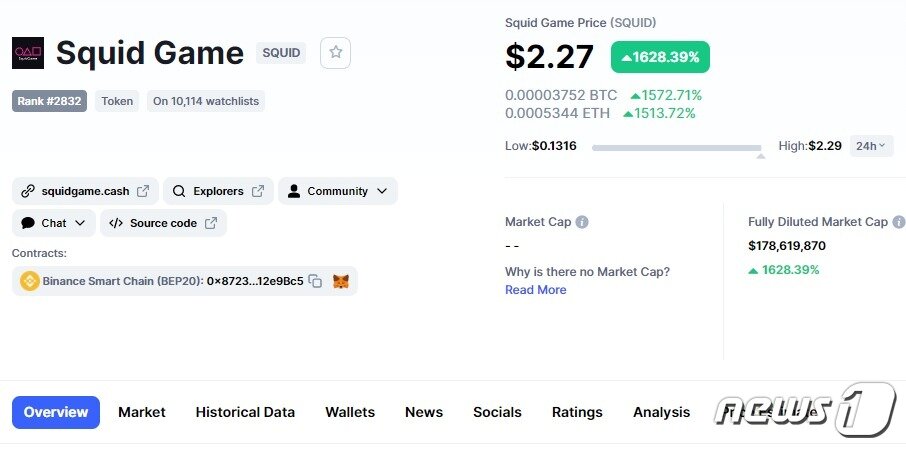Click the Read More link
Image resolution: width=906 pixels, height=449 pixels.
pos(535,290)
